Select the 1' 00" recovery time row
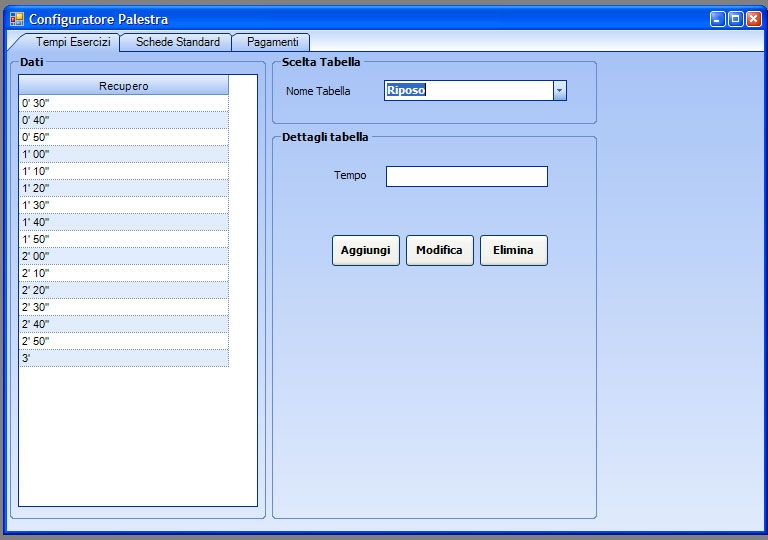 (124, 154)
